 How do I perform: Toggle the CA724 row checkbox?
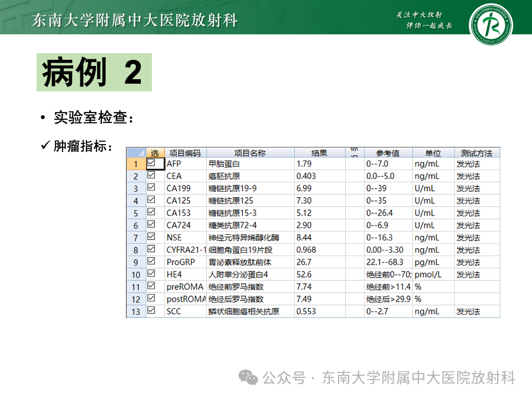(151, 224)
